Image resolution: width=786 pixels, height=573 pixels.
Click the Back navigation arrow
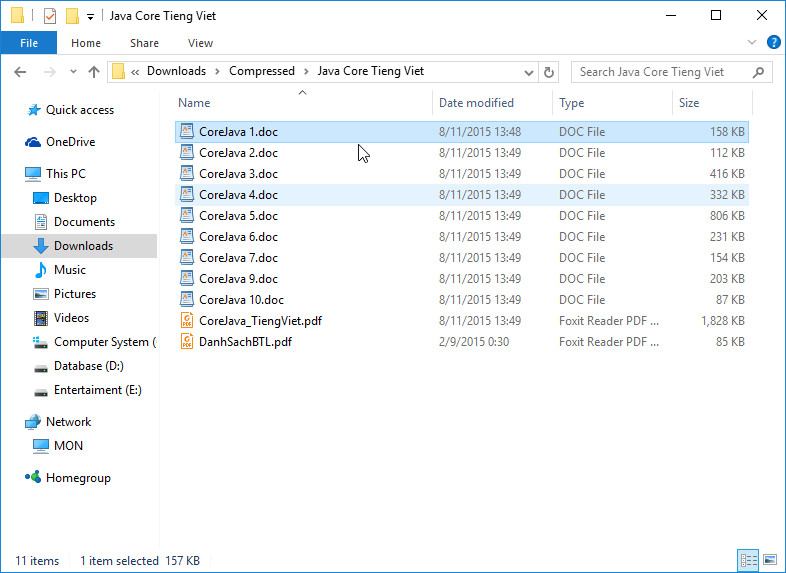20,72
